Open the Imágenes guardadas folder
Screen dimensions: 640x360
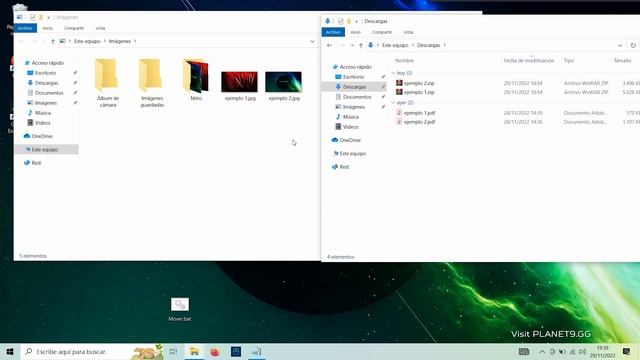[x=152, y=83]
